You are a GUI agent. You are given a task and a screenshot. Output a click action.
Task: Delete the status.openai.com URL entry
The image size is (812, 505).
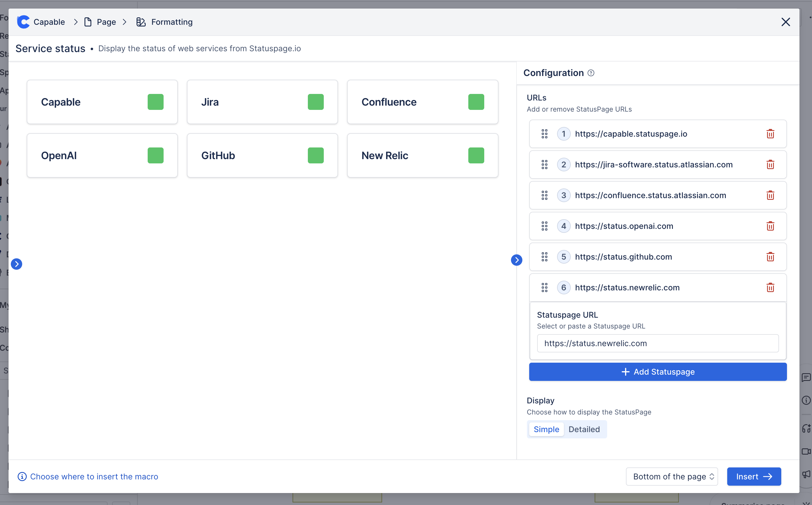pos(770,226)
